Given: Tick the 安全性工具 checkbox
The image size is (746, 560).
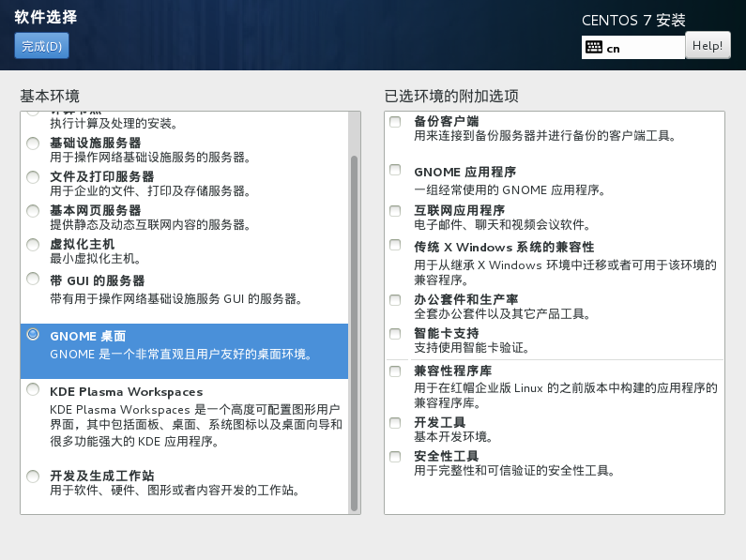Looking at the screenshot, I should click(395, 457).
